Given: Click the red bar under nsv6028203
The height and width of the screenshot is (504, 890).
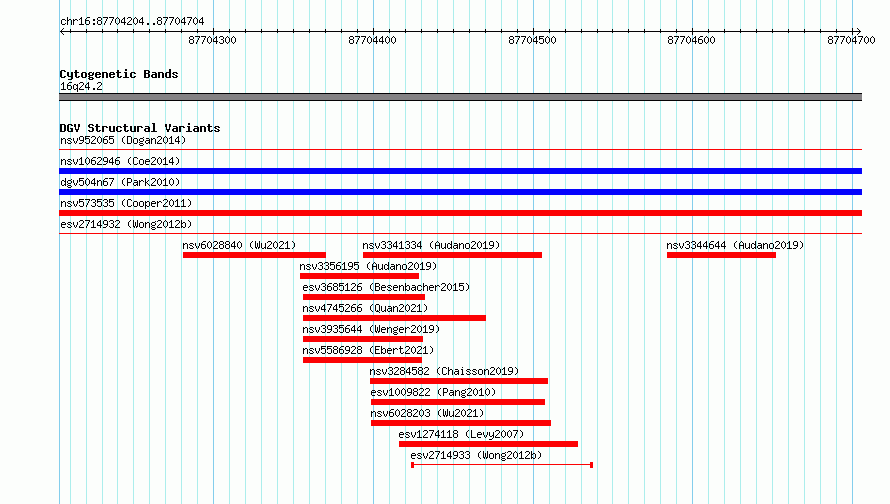Looking at the screenshot, I should click(x=461, y=423).
